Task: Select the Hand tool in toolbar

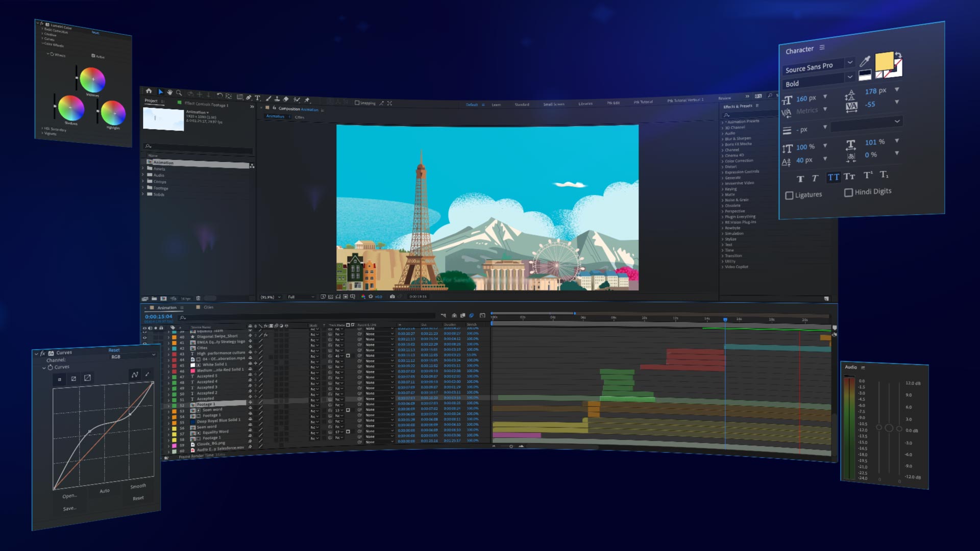Action: click(169, 92)
